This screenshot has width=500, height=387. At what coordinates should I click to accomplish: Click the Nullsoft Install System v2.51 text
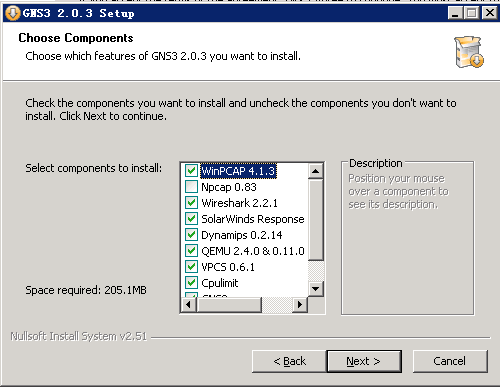(79, 336)
